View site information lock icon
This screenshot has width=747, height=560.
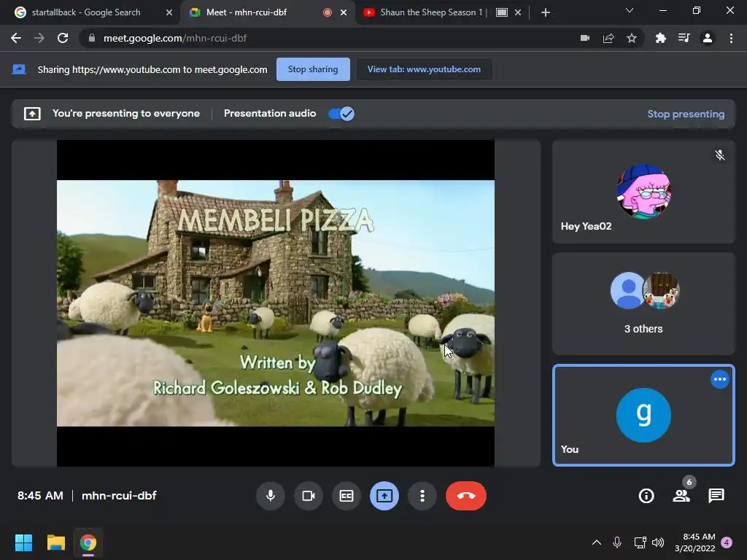click(91, 38)
